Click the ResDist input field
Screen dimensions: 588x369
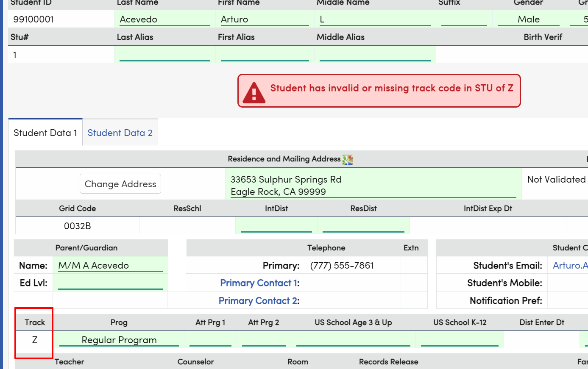pos(363,225)
